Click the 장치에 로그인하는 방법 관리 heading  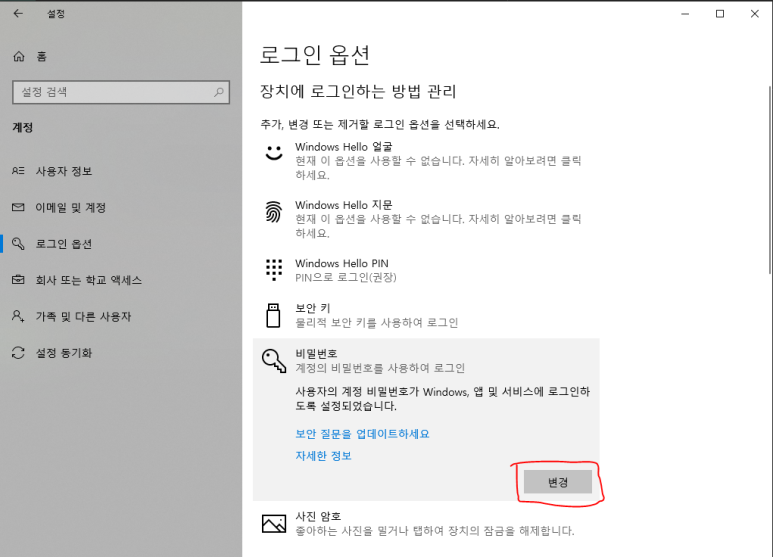click(x=358, y=91)
